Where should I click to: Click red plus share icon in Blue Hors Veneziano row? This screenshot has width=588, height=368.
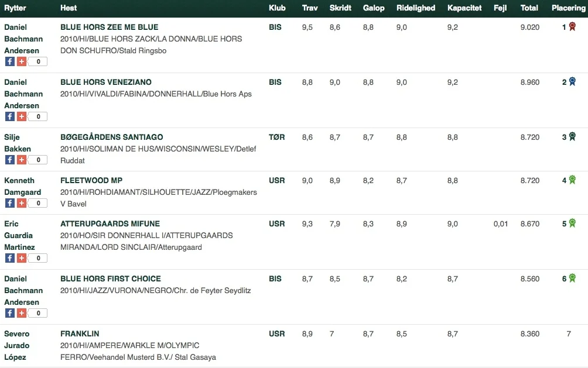22,116
